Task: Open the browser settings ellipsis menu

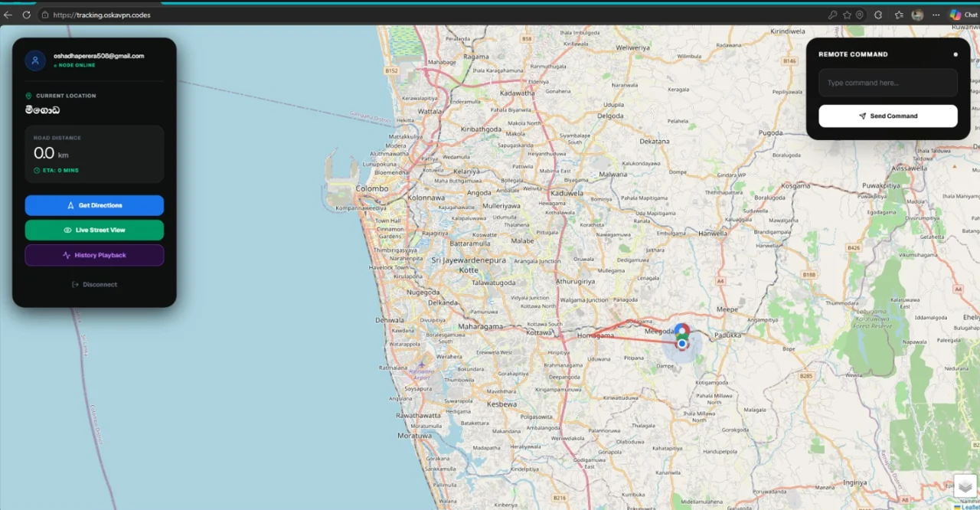Action: (936, 15)
